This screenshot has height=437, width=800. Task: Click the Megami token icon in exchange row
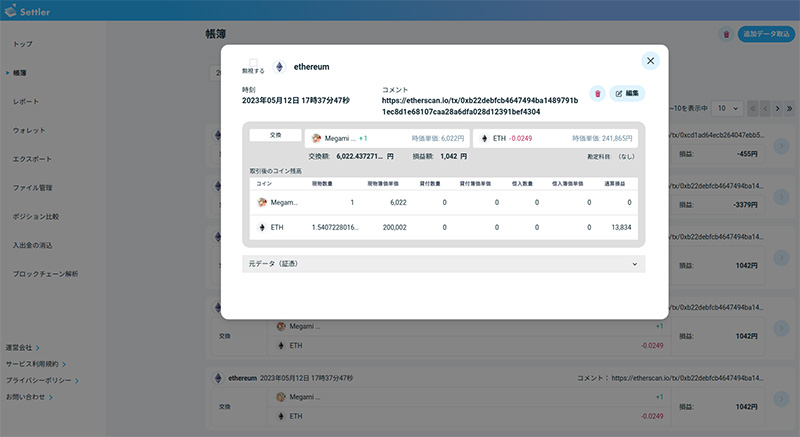click(x=316, y=138)
